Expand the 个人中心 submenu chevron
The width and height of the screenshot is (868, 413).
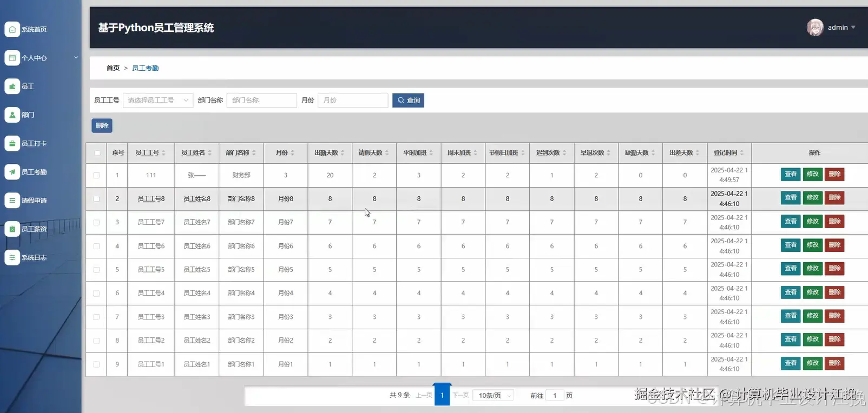click(76, 57)
